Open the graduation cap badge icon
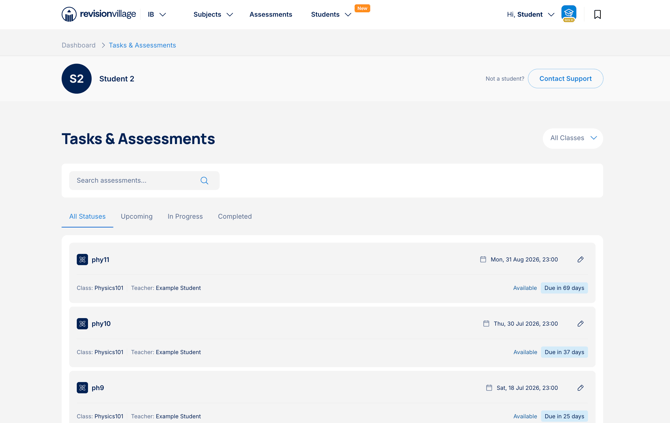Viewport: 670px width, 423px height. [569, 14]
